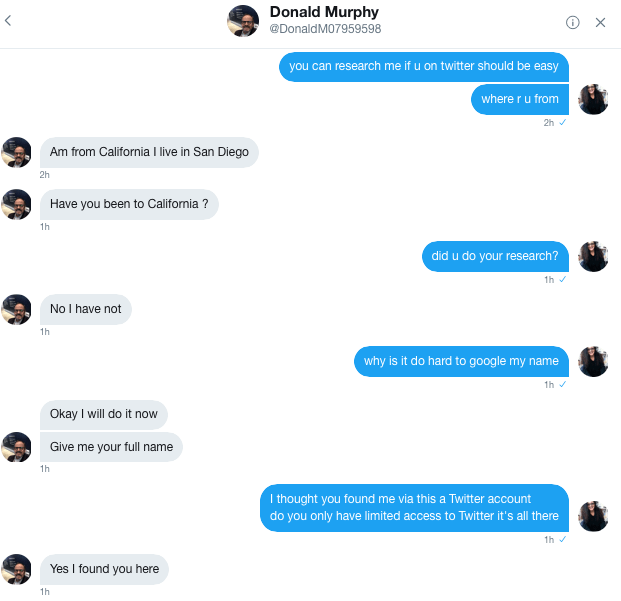Click read checkmark under "did u do your research?"
The height and width of the screenshot is (601, 621).
coord(564,279)
